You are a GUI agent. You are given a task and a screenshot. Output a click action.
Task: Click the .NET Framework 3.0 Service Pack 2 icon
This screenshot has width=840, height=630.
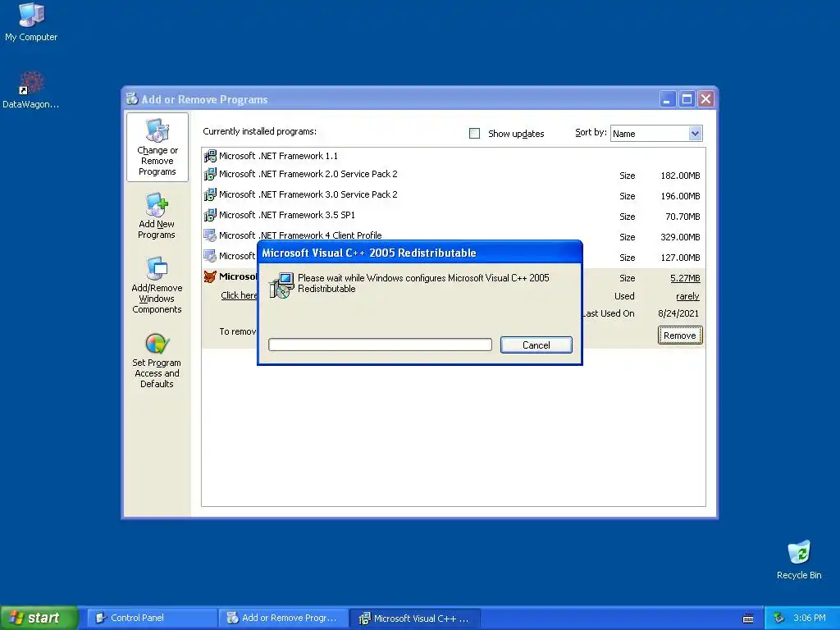[x=210, y=194]
